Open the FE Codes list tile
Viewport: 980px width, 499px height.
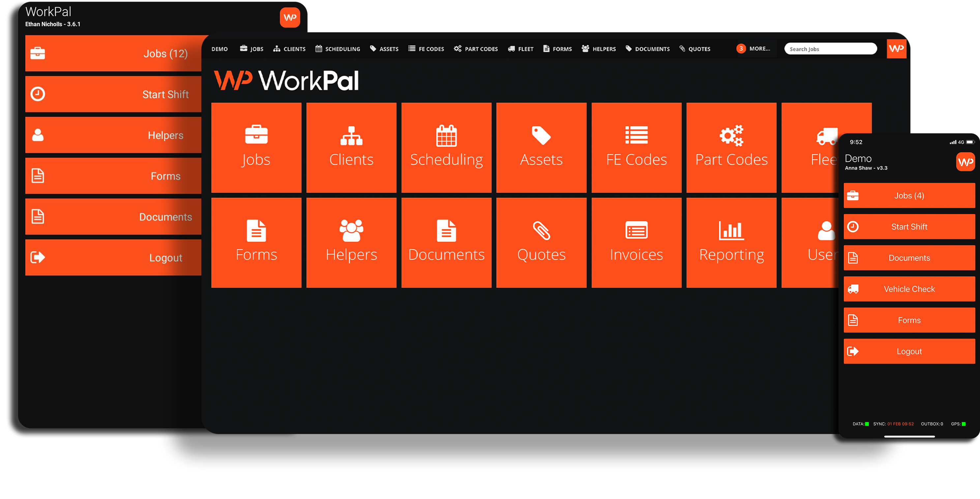click(x=636, y=148)
